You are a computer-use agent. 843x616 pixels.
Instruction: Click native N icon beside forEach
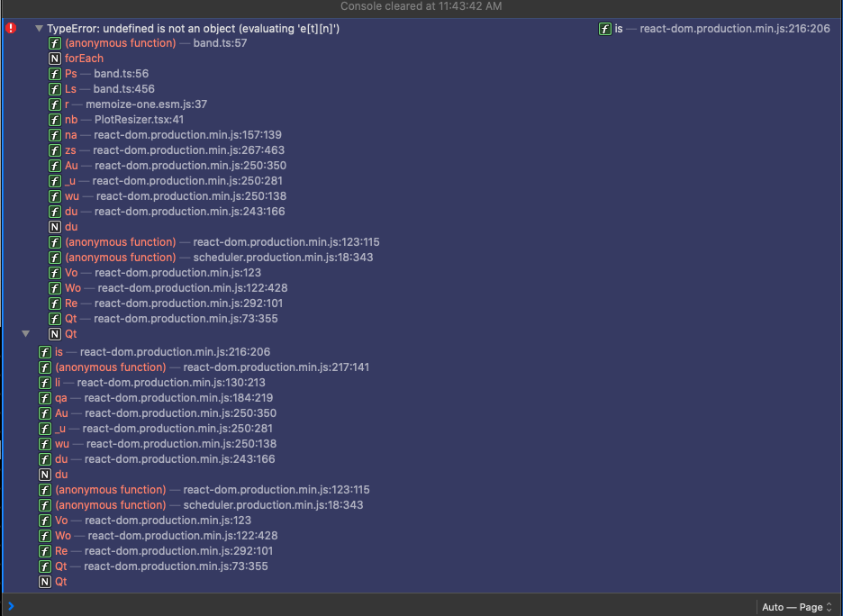pyautogui.click(x=54, y=58)
